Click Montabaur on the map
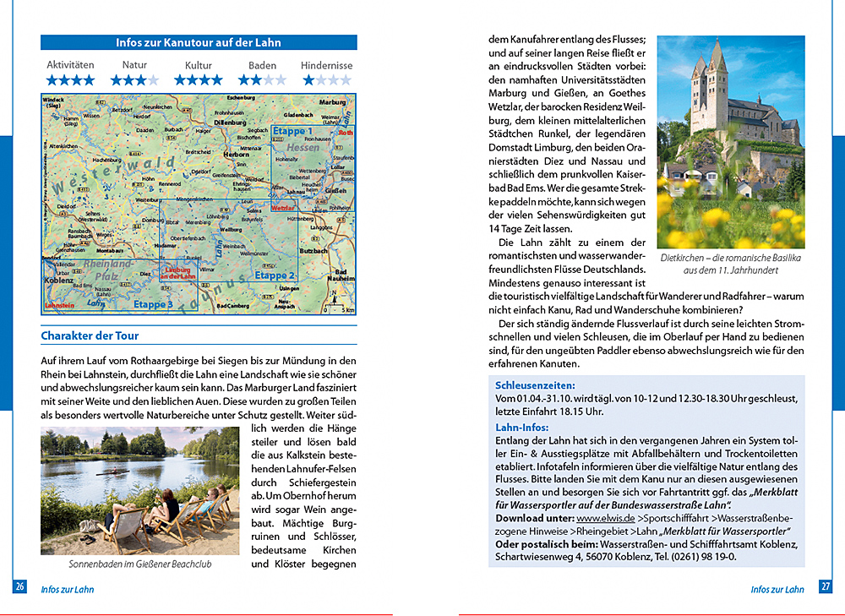845x616 pixels. [x=110, y=251]
